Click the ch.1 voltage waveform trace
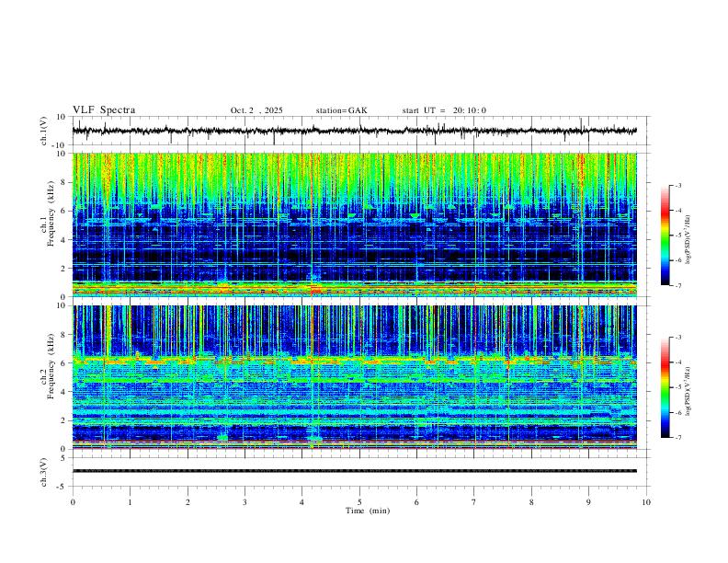 355,131
